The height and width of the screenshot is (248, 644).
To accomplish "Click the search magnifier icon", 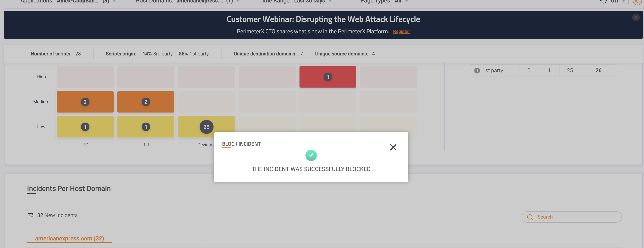I will click(530, 217).
